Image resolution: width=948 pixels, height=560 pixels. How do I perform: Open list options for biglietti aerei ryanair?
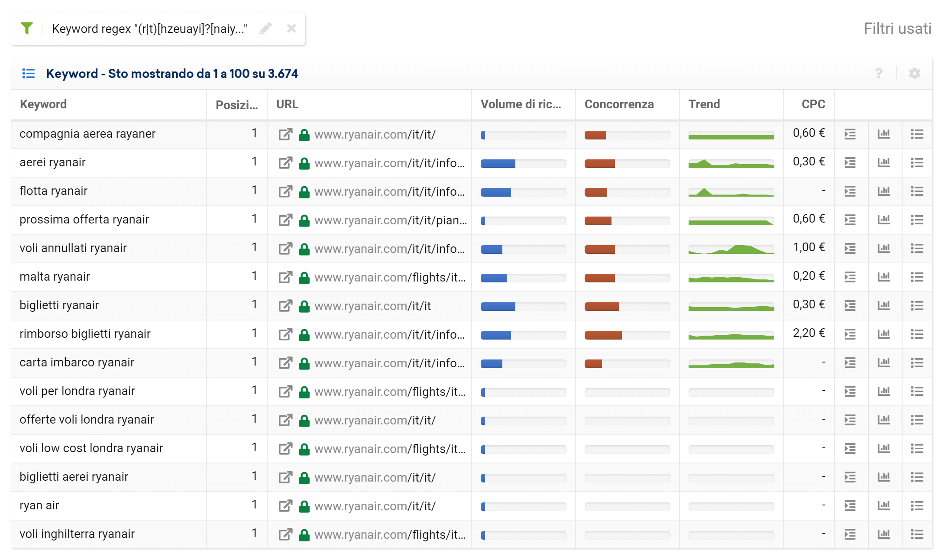pyautogui.click(x=917, y=477)
